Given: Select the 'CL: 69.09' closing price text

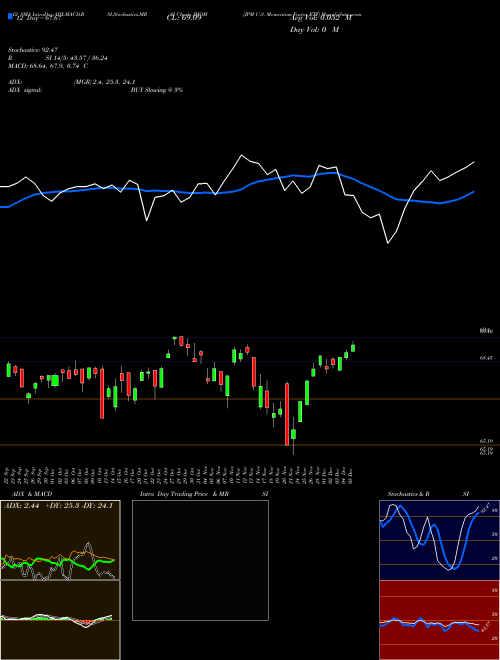Looking at the screenshot, I should (184, 19).
